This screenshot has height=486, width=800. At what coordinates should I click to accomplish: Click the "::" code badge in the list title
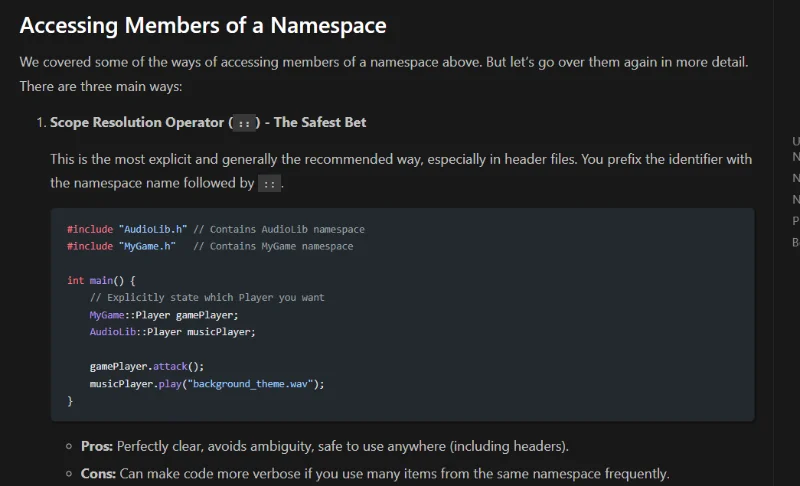[x=244, y=123]
